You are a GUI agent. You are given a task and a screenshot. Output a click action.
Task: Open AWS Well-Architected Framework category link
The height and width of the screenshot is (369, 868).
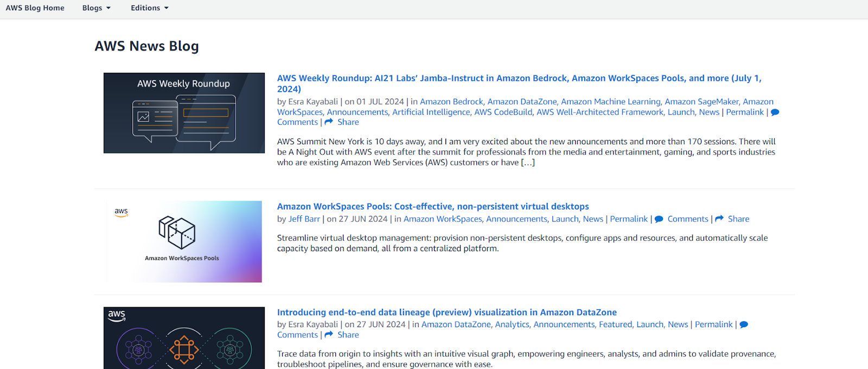(600, 112)
